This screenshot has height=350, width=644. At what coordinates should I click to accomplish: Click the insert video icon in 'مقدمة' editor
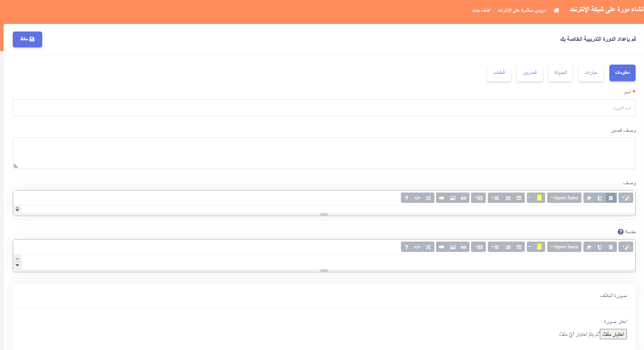pos(442,247)
